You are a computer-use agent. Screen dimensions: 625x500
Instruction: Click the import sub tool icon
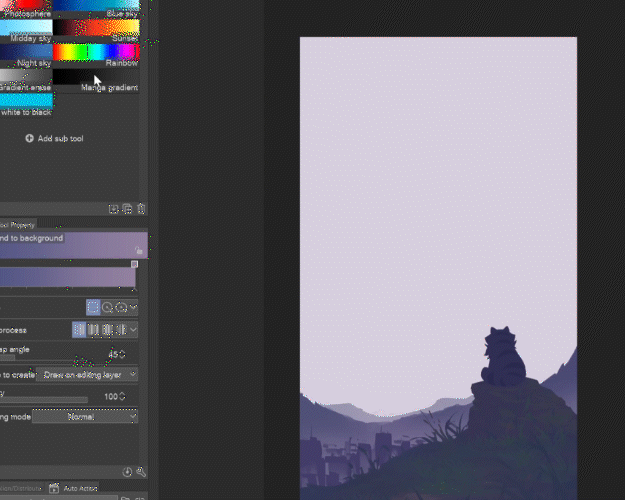[114, 209]
